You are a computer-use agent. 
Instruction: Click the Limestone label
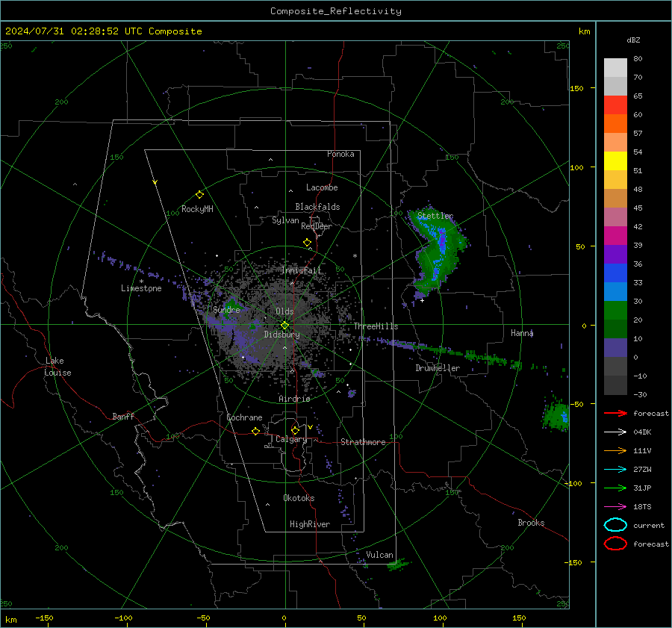pyautogui.click(x=141, y=288)
